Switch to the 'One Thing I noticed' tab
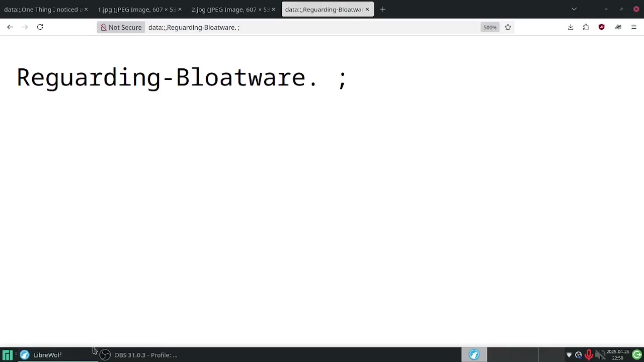644x362 pixels. (x=42, y=10)
